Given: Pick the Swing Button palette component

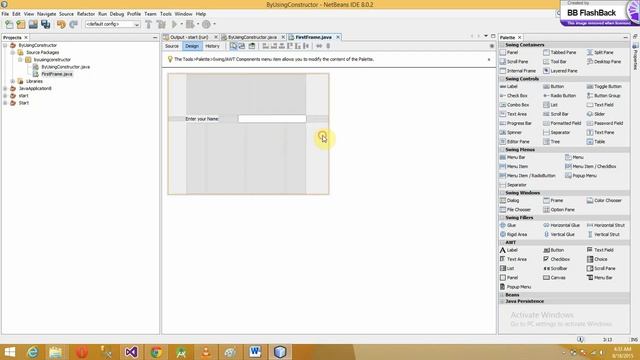Looking at the screenshot, I should [553, 87].
